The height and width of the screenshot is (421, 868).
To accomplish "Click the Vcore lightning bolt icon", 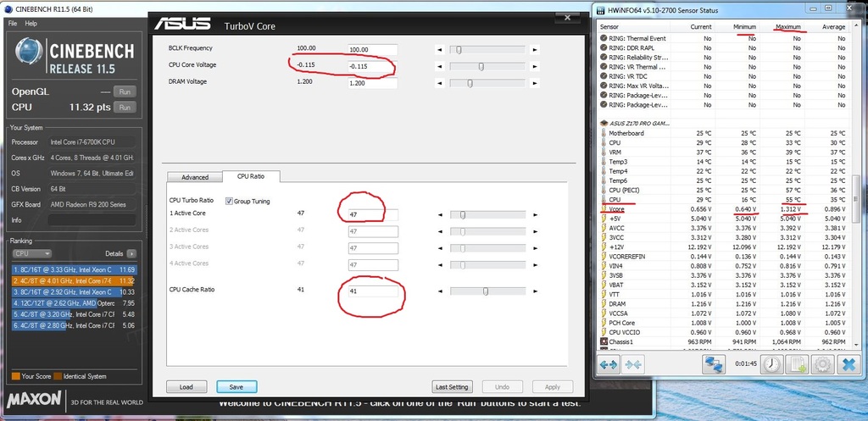I will coord(604,209).
